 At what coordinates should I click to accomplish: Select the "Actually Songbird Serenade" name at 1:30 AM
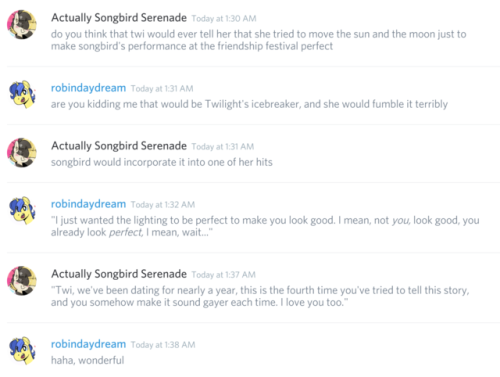pyautogui.click(x=119, y=18)
